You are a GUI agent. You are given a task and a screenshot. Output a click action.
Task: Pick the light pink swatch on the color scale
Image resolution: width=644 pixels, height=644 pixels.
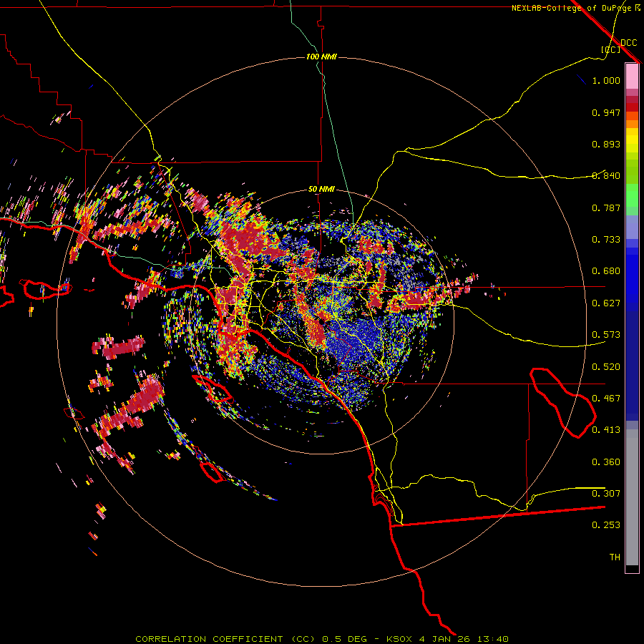pos(632,77)
